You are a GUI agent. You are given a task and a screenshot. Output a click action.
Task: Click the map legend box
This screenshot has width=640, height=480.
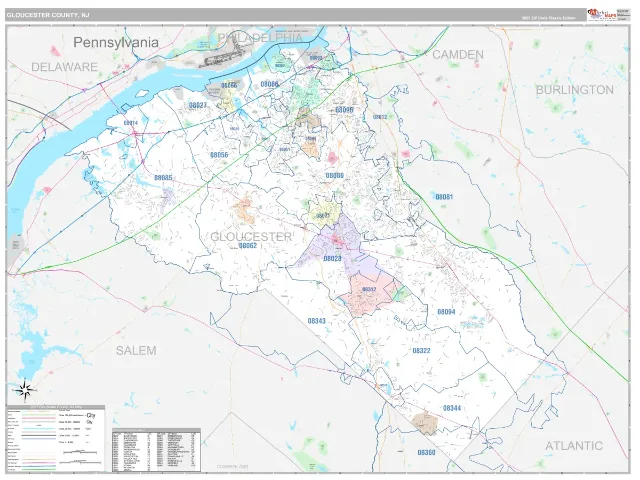pyautogui.click(x=56, y=439)
